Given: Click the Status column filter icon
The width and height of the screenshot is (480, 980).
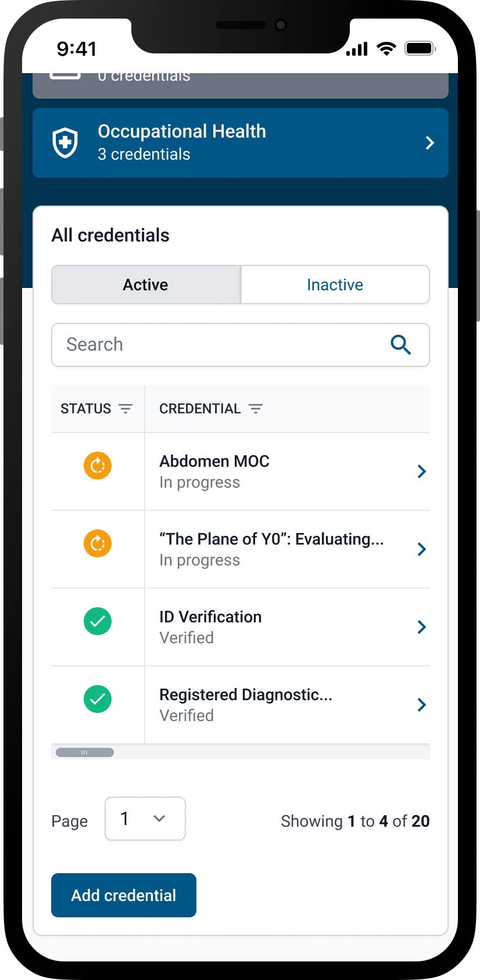Looking at the screenshot, I should [x=126, y=409].
